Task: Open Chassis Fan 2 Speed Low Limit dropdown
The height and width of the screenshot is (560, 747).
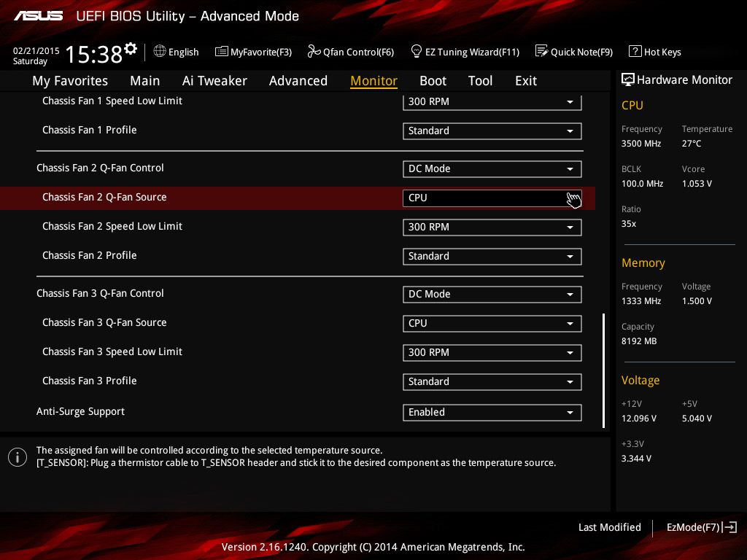Action: pos(492,227)
